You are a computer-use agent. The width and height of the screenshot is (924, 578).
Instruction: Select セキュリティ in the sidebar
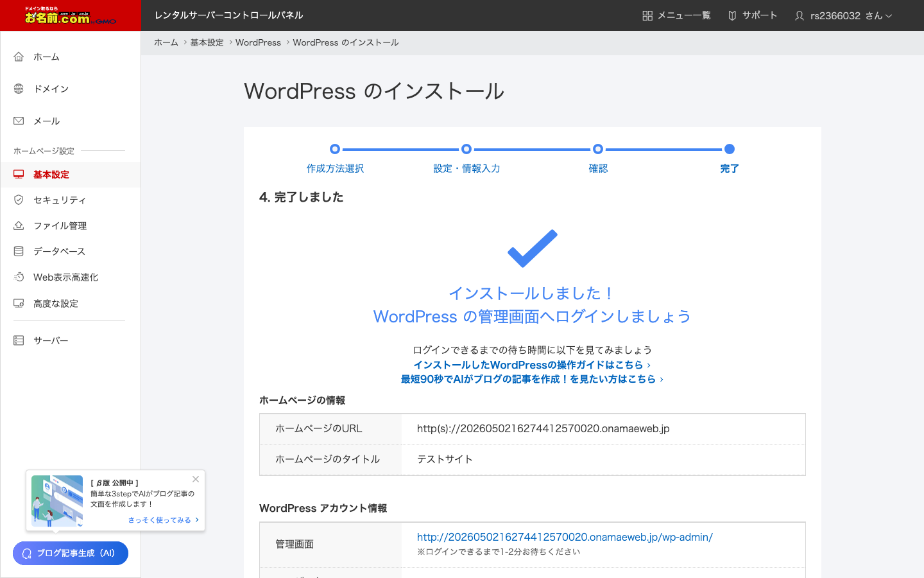tap(71, 200)
